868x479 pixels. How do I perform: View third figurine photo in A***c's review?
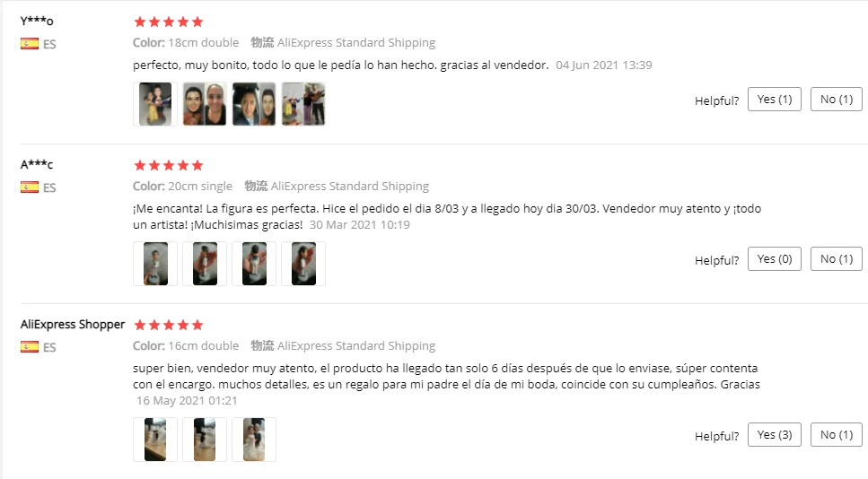253,264
